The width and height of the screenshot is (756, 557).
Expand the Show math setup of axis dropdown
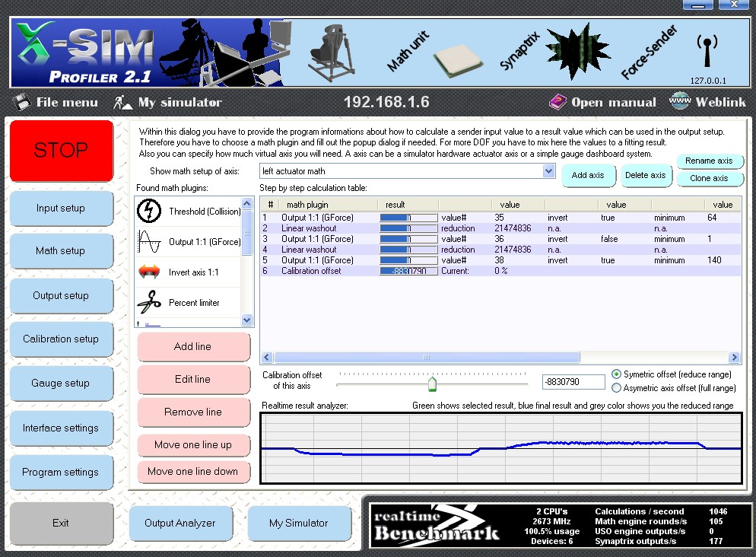click(548, 170)
